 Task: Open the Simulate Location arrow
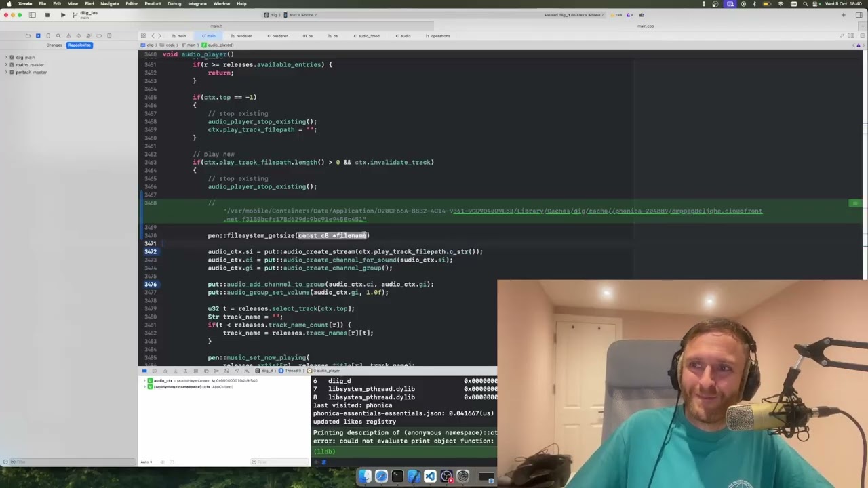click(237, 371)
